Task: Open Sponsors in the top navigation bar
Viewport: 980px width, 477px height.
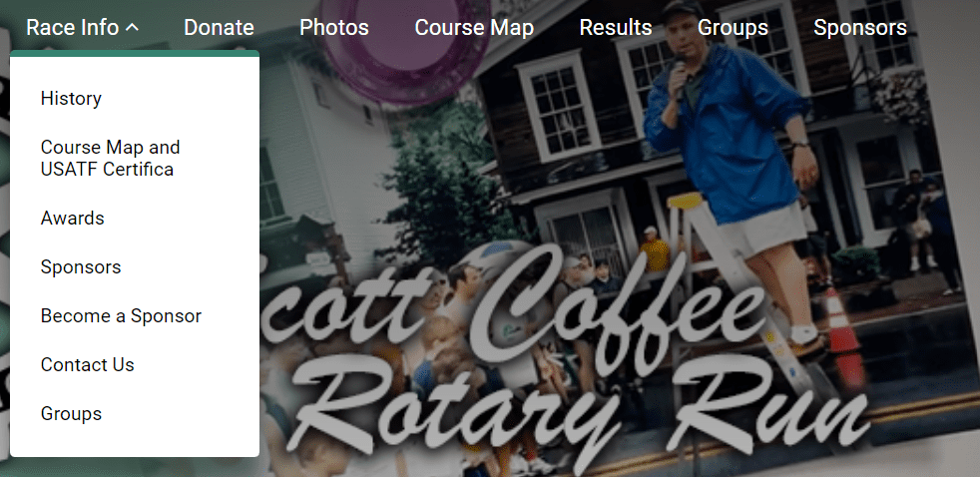Action: coord(860,28)
